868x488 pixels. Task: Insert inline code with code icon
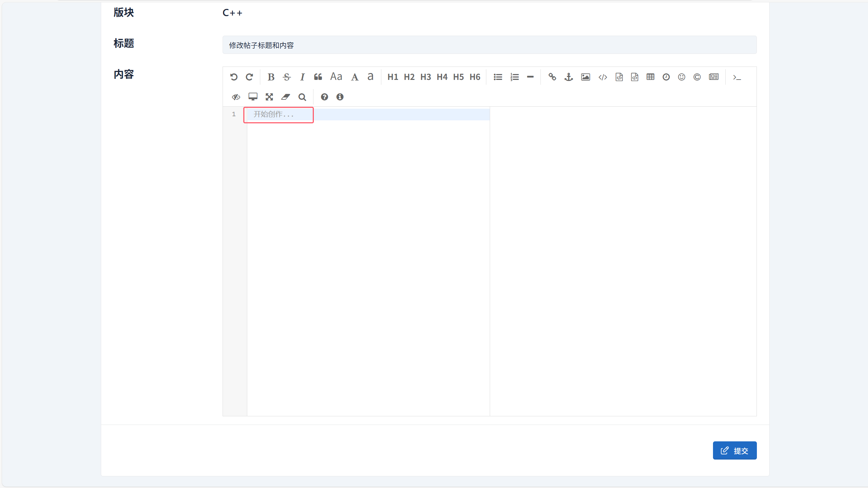603,77
